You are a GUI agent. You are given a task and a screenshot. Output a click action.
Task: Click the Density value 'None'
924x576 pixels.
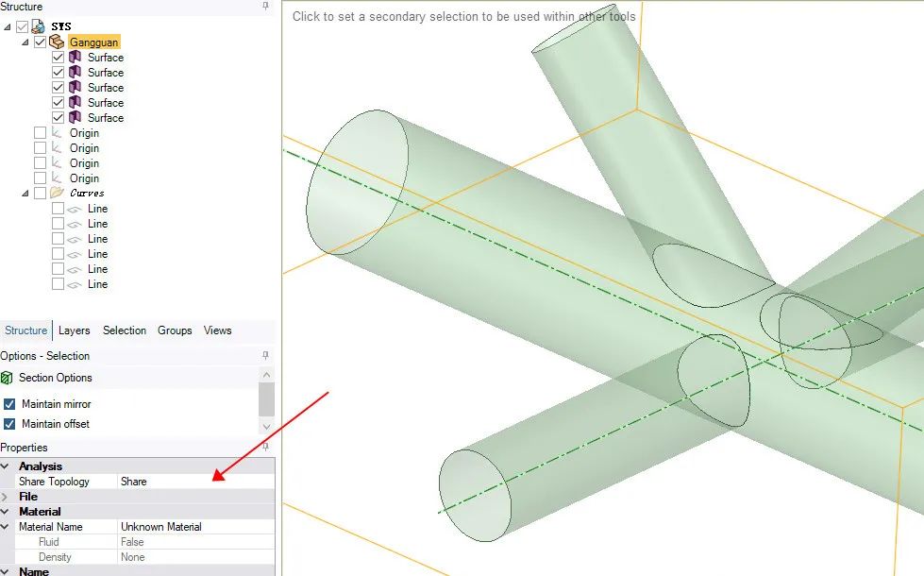tap(132, 557)
